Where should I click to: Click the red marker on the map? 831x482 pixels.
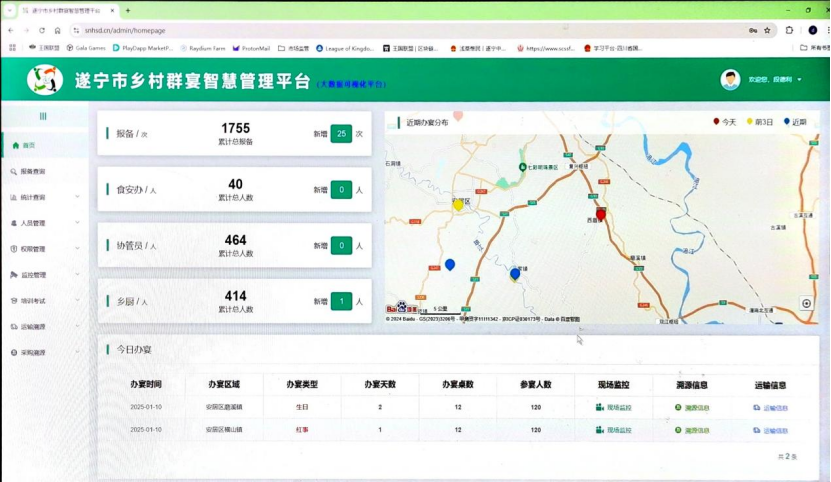point(601,213)
